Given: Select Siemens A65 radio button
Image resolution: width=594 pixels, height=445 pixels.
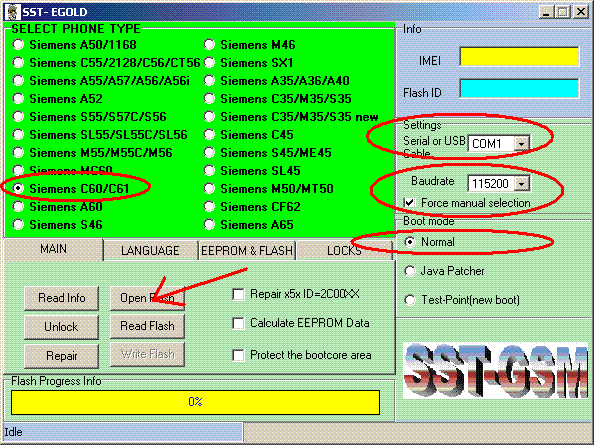Looking at the screenshot, I should coord(209,225).
